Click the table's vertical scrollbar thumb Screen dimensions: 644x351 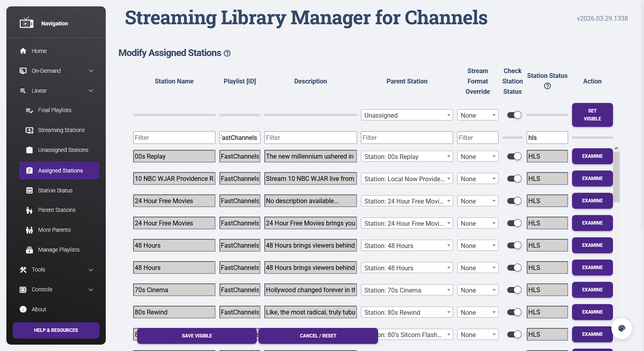click(616, 177)
